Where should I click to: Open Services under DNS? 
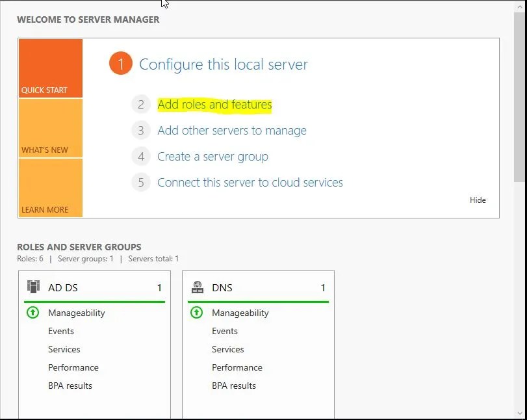click(228, 349)
